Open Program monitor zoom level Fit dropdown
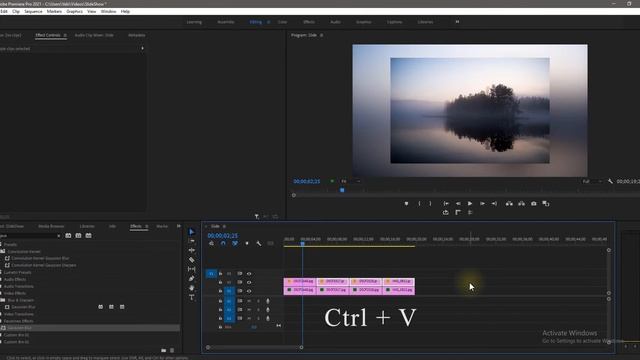 click(x=351, y=181)
